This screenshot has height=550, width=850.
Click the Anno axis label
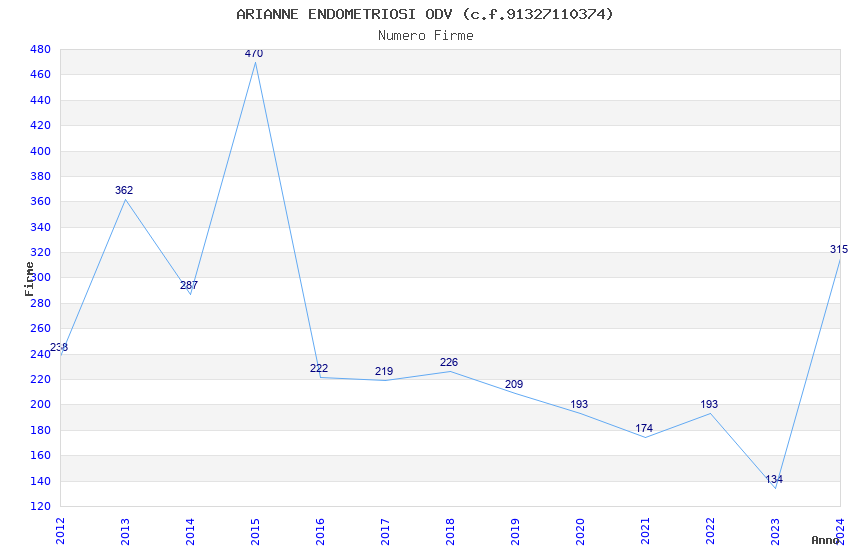coord(825,540)
